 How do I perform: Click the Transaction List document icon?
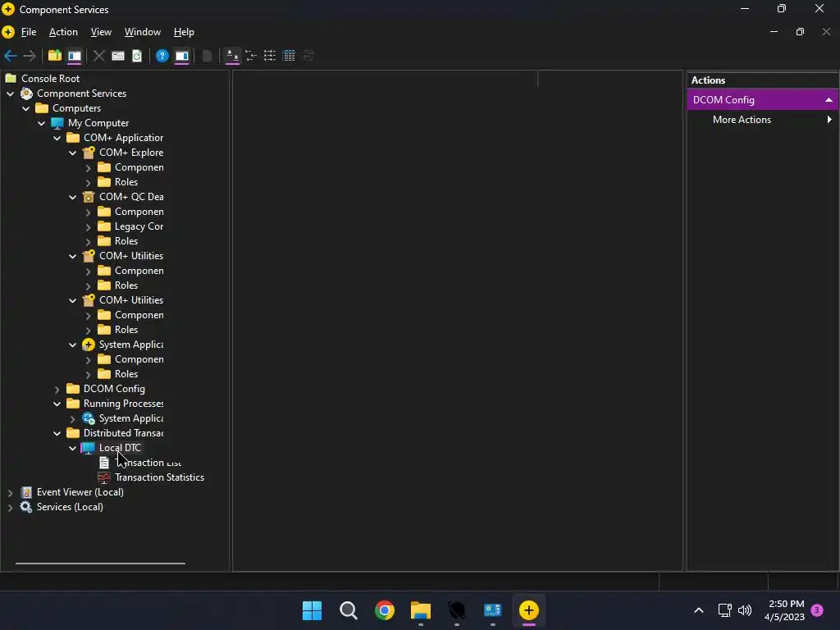[104, 463]
